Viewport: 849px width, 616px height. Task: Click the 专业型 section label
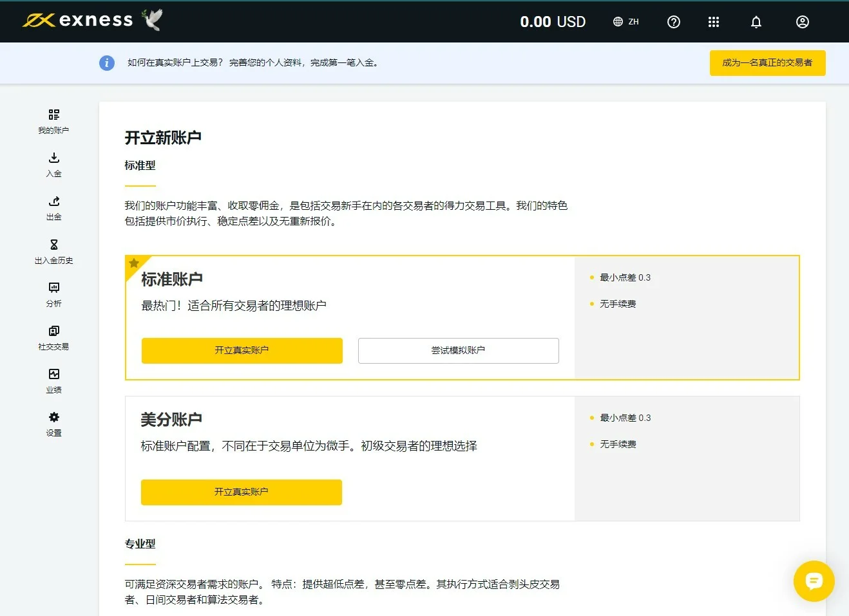tap(140, 544)
